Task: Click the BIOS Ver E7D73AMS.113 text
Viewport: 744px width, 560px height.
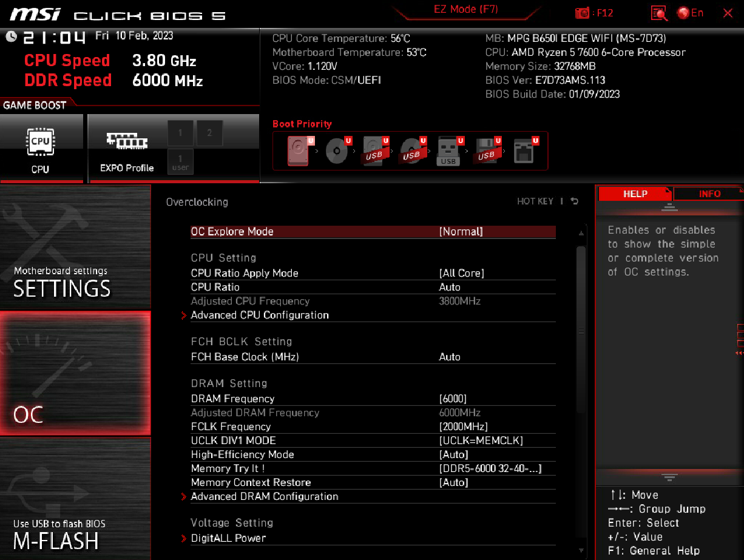Action: [545, 80]
